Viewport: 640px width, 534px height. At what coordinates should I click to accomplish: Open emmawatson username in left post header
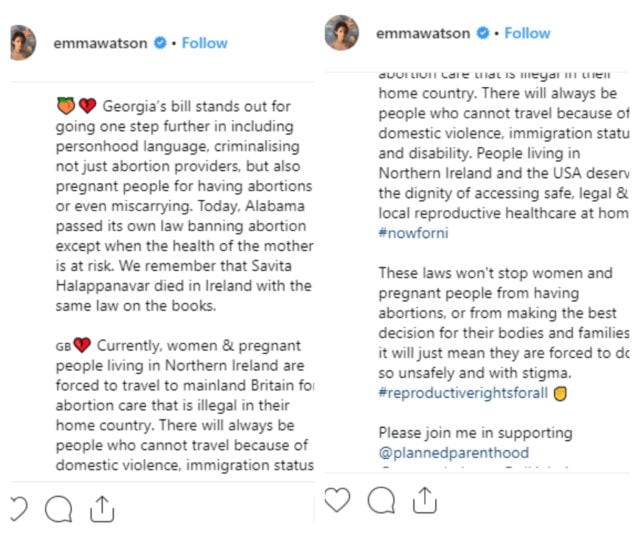click(100, 43)
